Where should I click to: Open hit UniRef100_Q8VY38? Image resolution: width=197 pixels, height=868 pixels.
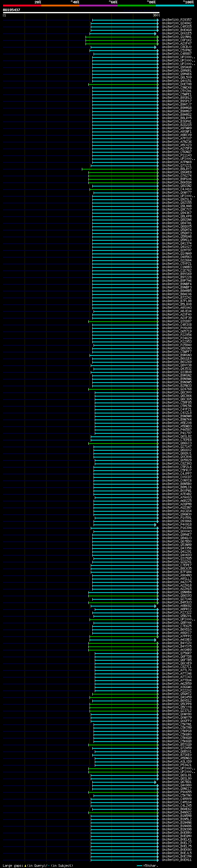(x=177, y=365)
